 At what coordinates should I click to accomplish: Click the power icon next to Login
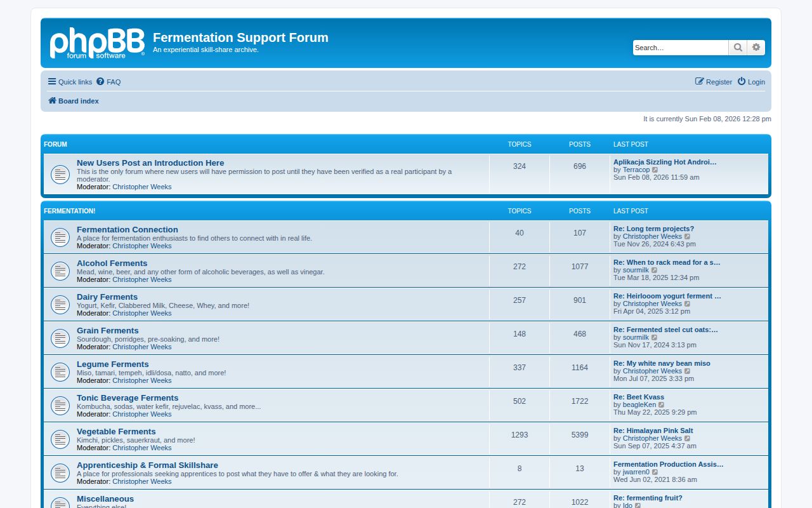(x=741, y=81)
